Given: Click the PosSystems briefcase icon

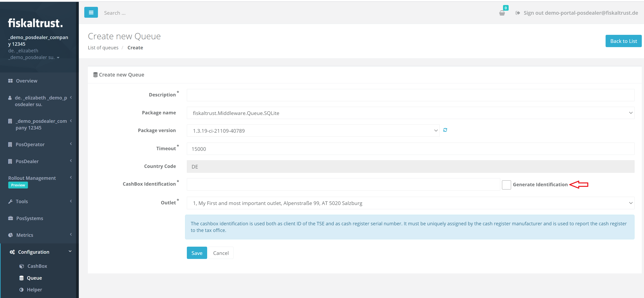Looking at the screenshot, I should (10, 218).
